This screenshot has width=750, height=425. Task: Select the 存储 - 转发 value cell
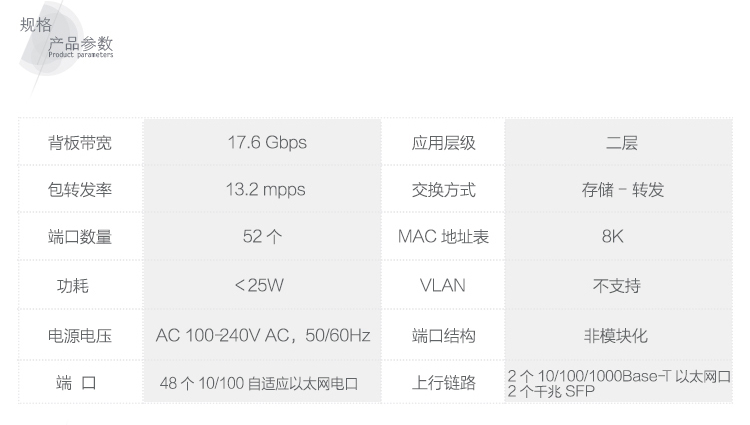pyautogui.click(x=621, y=190)
